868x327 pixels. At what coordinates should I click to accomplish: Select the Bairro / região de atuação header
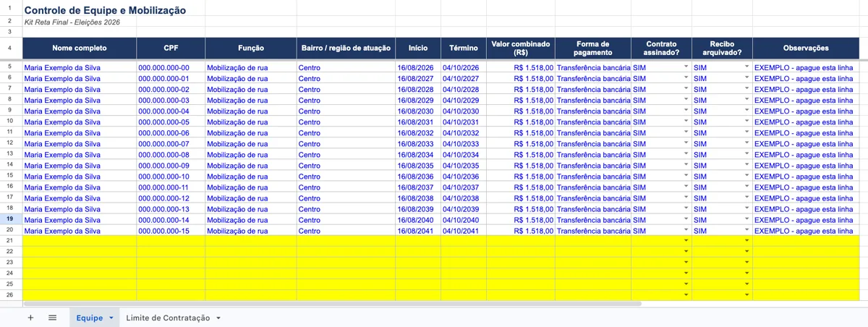pos(346,48)
